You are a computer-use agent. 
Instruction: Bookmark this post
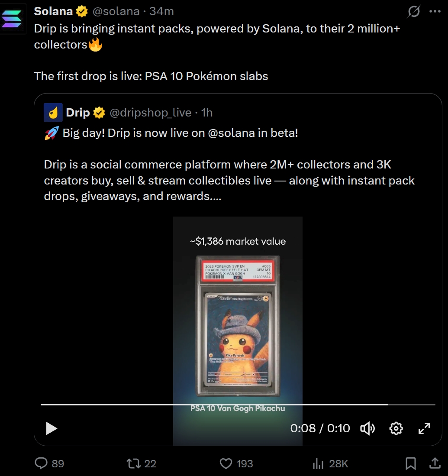coord(410,464)
